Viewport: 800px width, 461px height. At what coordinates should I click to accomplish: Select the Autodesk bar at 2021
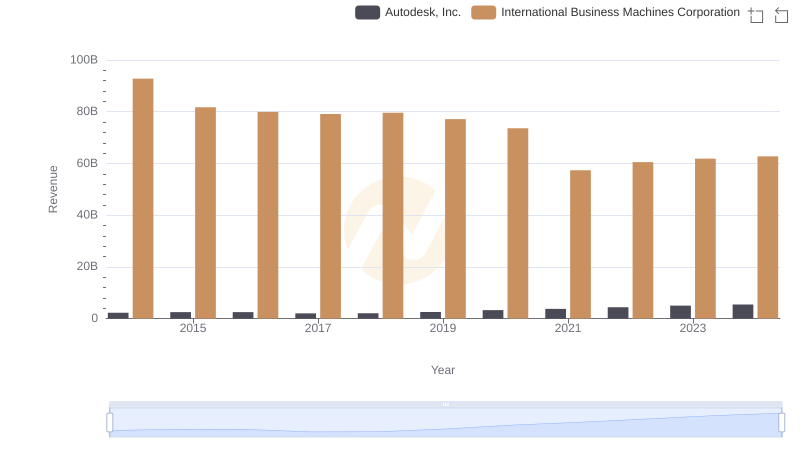coord(556,313)
